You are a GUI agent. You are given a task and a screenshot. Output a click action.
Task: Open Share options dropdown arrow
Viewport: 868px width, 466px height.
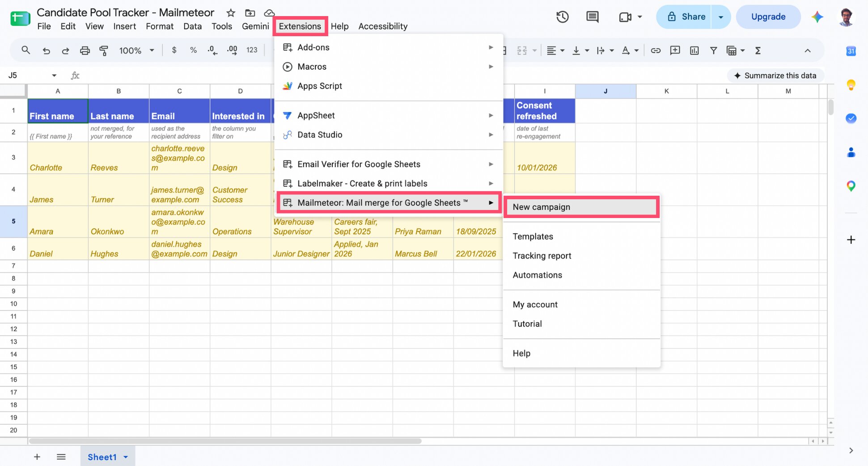coord(721,17)
